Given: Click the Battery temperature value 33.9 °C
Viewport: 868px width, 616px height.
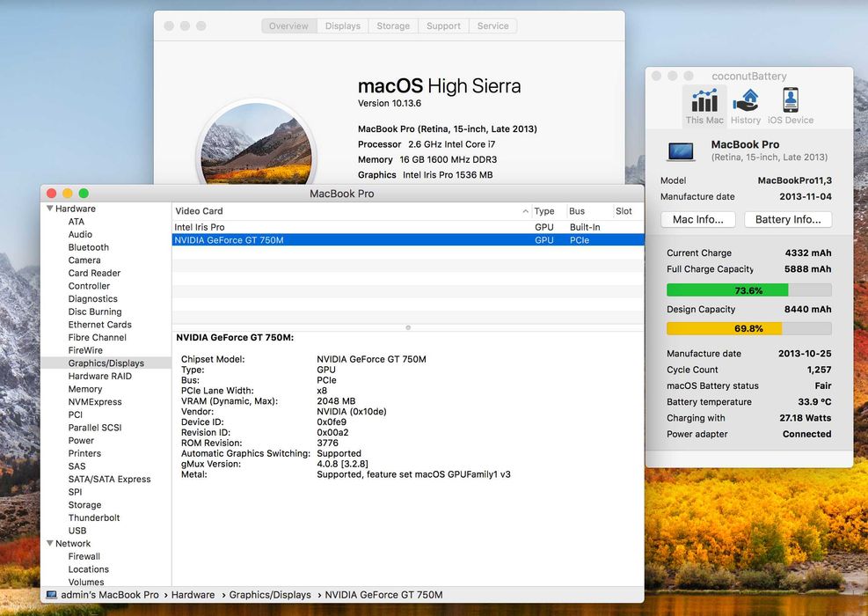Looking at the screenshot, I should coord(814,401).
